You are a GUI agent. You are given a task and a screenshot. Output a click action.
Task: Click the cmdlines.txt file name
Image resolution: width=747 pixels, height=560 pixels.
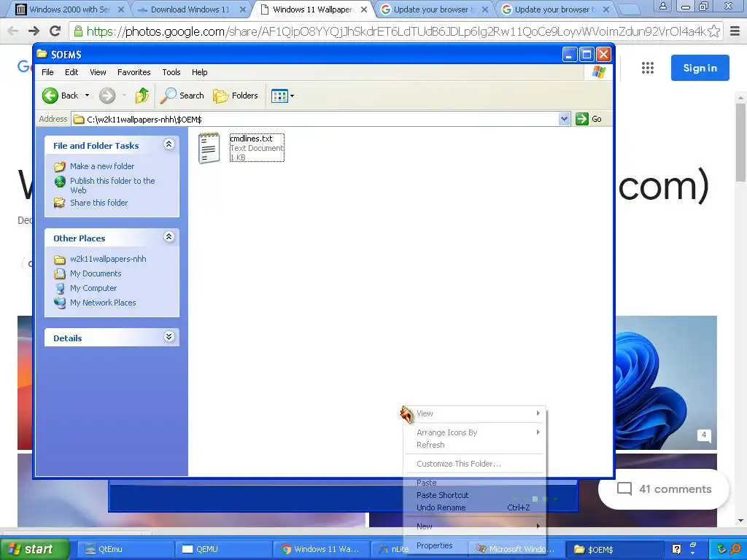251,139
